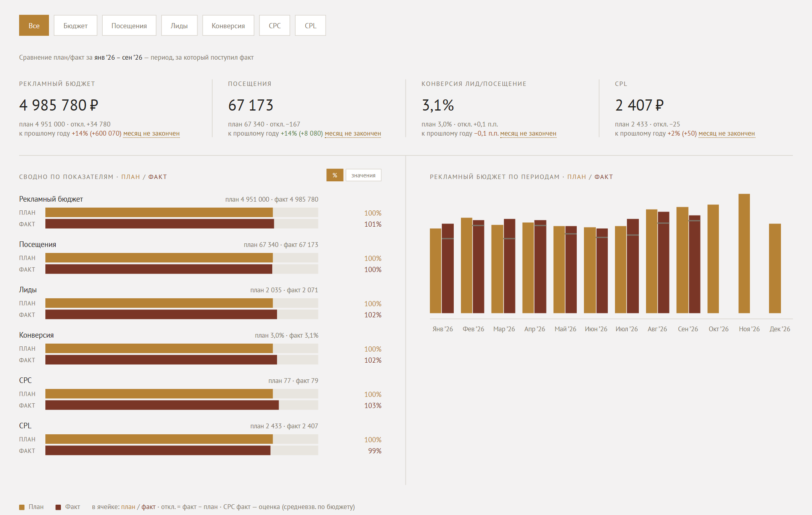Click the Авг '26 fact column
812x515 pixels.
(664, 262)
